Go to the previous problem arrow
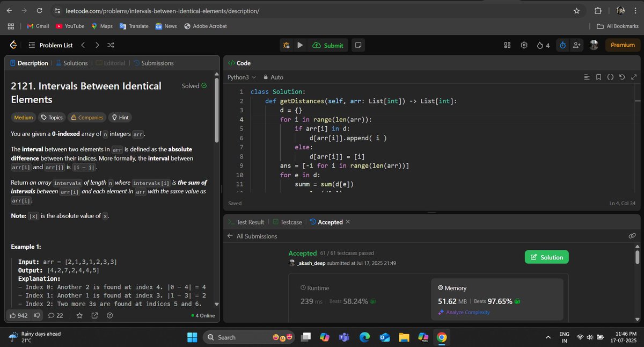 83,45
